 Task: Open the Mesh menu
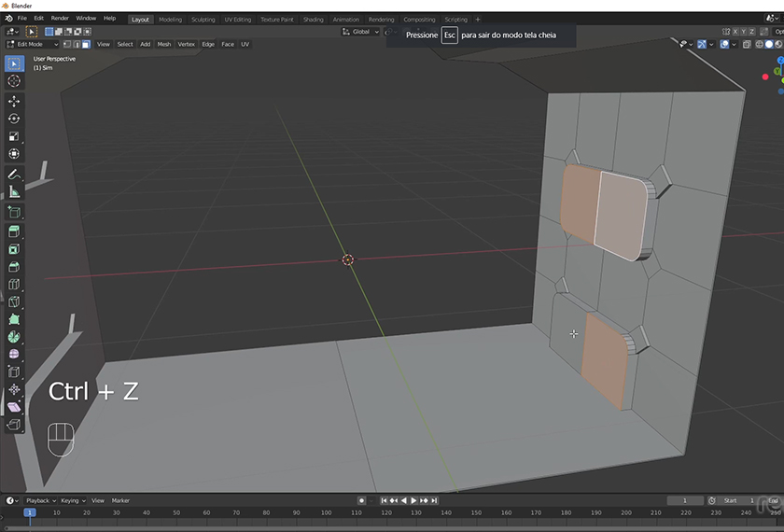coord(163,44)
